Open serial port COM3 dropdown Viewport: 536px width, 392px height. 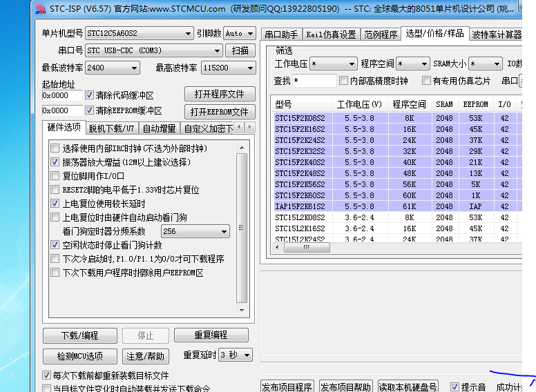click(x=154, y=50)
